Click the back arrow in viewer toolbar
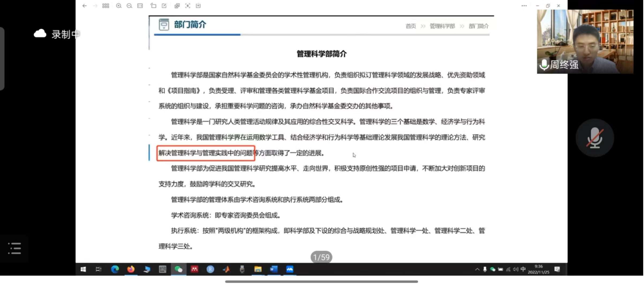Viewport: 644px width, 289px height. [85, 6]
